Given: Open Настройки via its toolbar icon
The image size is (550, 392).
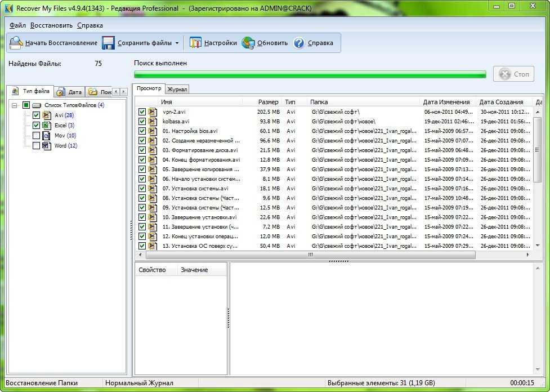Looking at the screenshot, I should (195, 43).
